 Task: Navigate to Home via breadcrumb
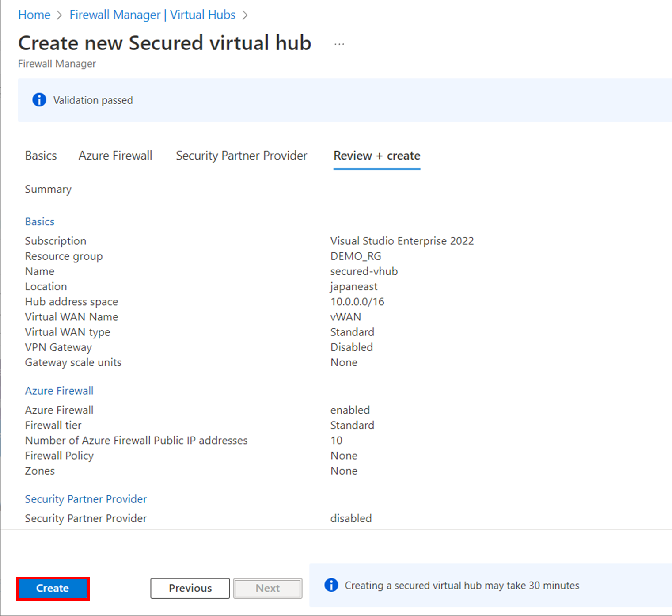34,15
